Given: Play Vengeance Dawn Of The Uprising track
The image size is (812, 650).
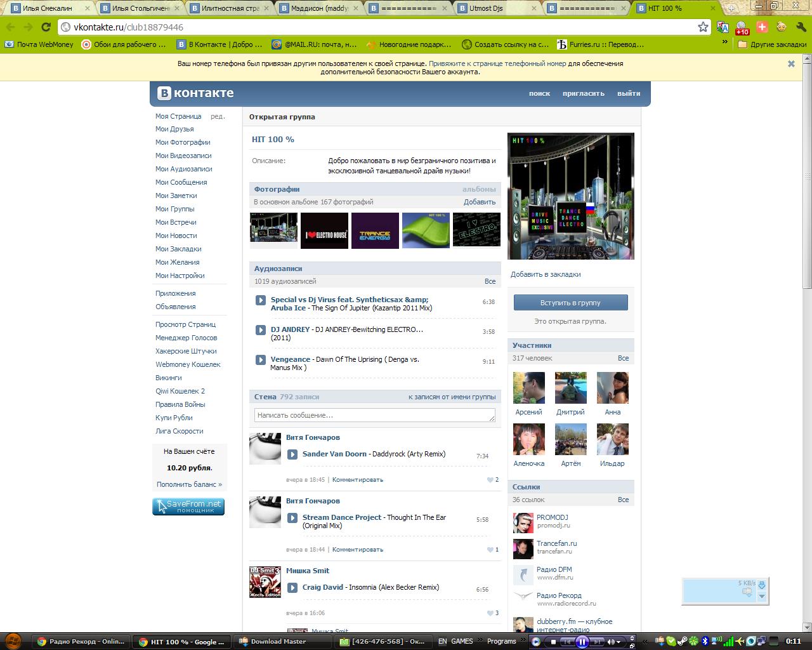Looking at the screenshot, I should click(261, 360).
